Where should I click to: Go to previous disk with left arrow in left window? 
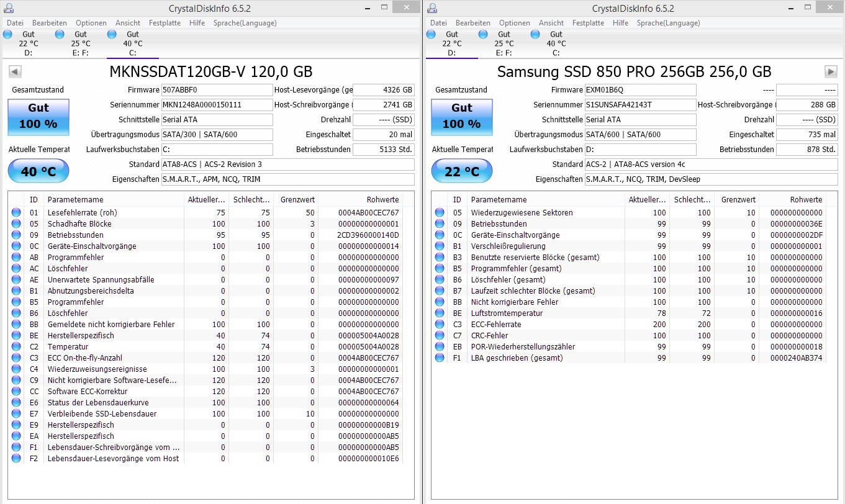click(x=15, y=71)
